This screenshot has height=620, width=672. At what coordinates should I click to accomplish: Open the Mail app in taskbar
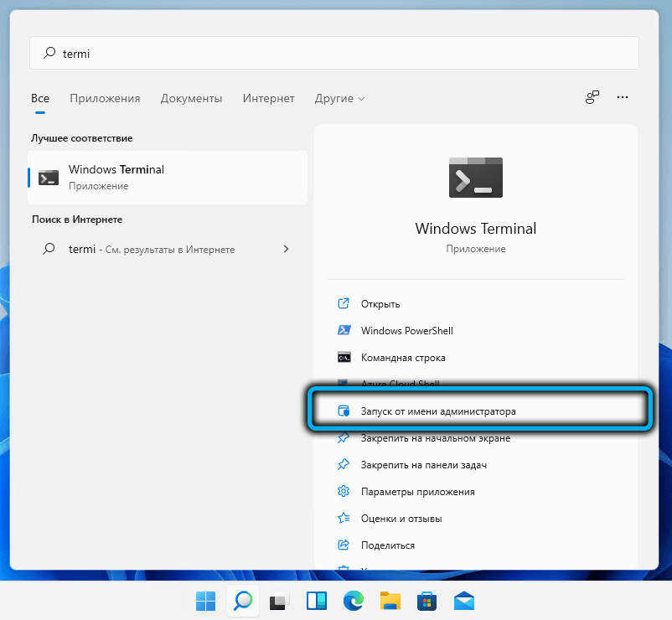click(x=463, y=601)
